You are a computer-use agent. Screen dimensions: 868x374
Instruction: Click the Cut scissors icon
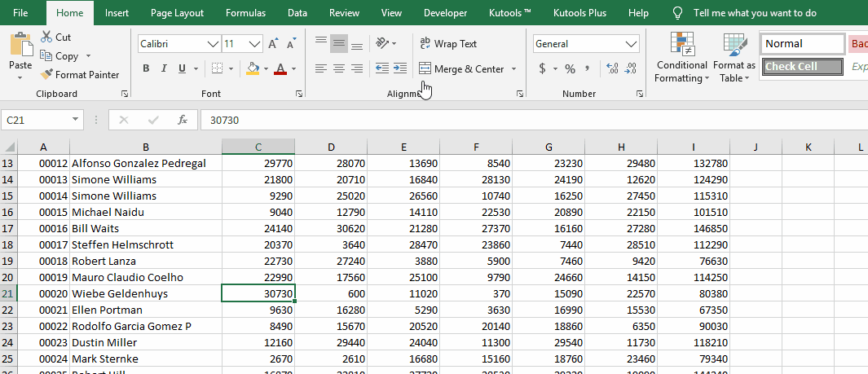[x=46, y=37]
